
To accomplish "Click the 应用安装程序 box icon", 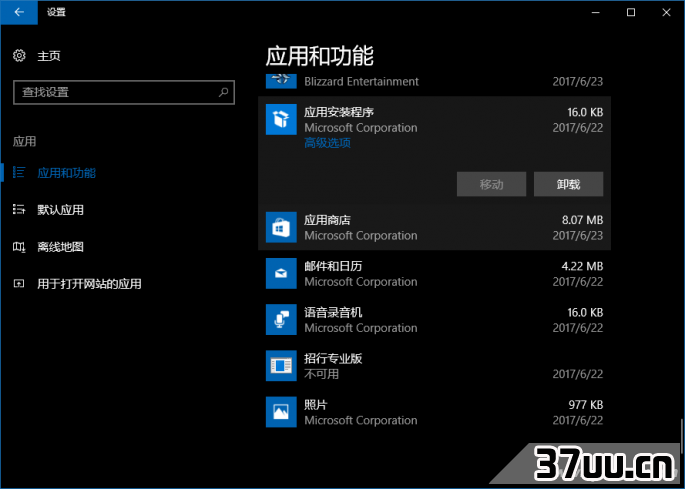I will point(281,119).
